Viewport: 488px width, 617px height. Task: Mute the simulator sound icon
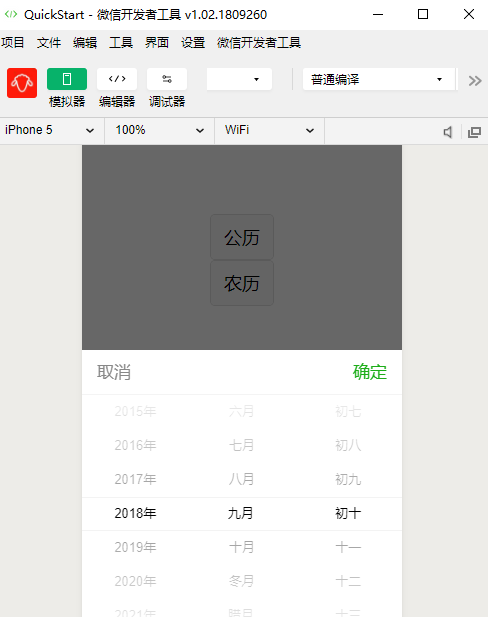point(448,132)
